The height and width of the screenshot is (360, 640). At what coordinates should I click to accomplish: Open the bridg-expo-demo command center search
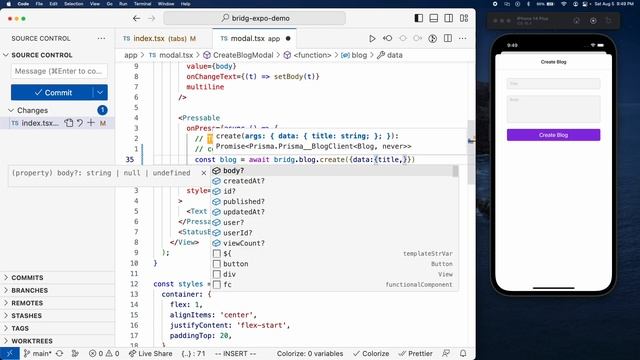[x=255, y=18]
